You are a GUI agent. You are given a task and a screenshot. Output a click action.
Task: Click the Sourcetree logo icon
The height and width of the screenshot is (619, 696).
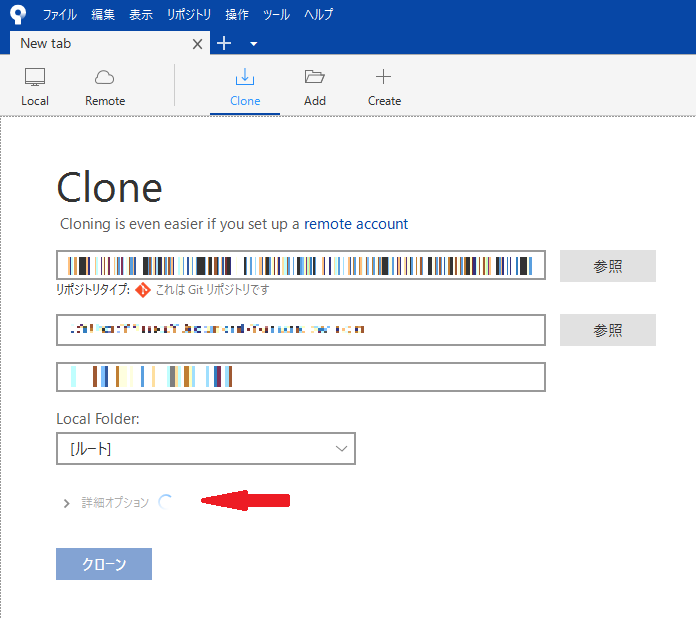pyautogui.click(x=18, y=14)
